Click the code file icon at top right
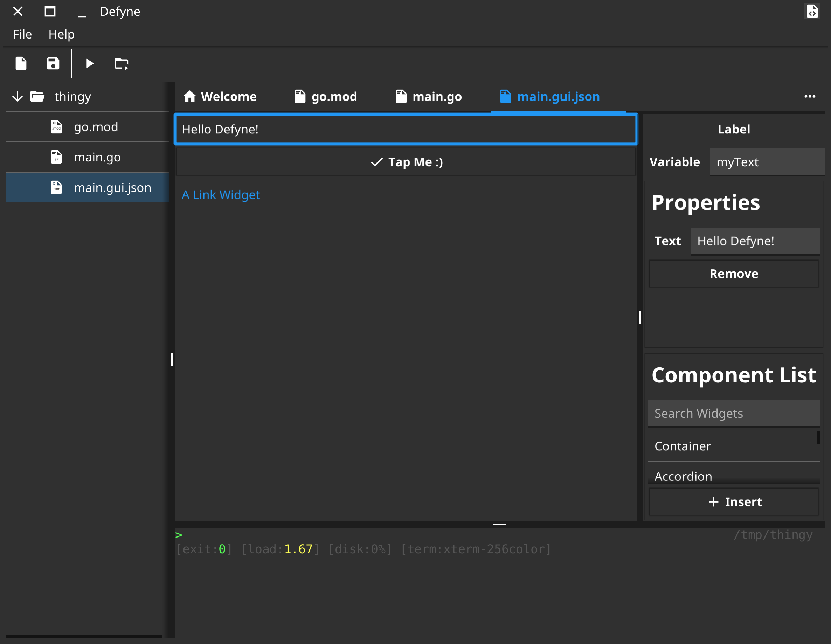 812,12
